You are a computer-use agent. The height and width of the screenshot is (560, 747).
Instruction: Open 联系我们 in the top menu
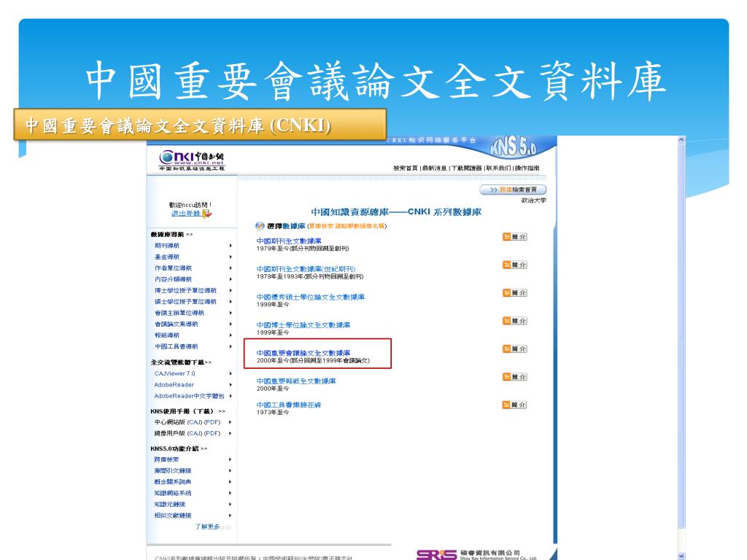coord(498,168)
